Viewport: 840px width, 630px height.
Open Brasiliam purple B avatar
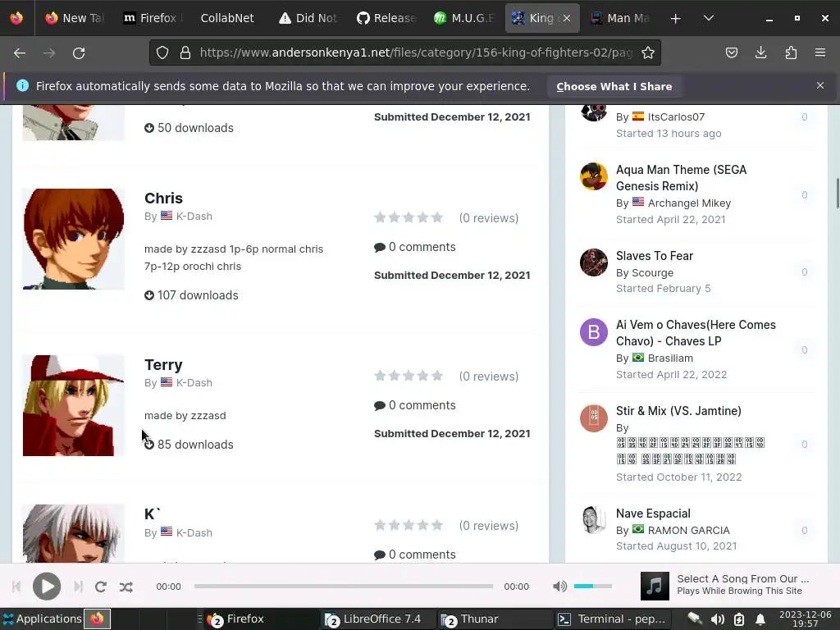[594, 332]
